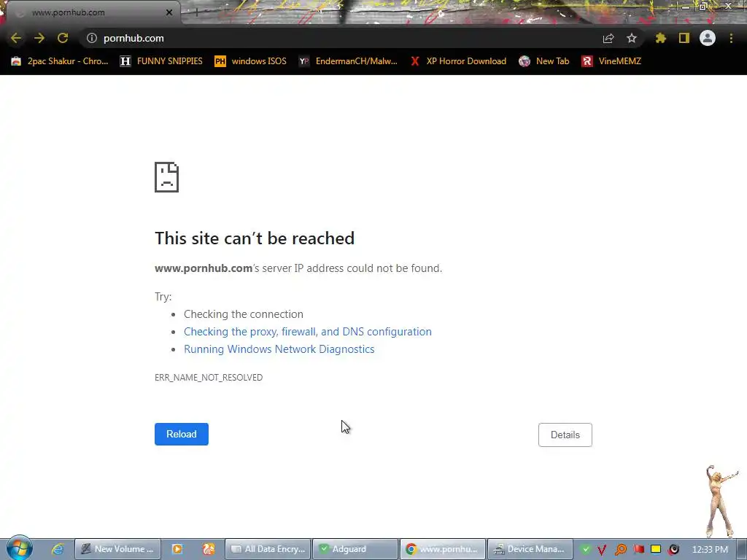Open the 12:33 PM system clock
This screenshot has height=560, width=747.
(x=710, y=550)
